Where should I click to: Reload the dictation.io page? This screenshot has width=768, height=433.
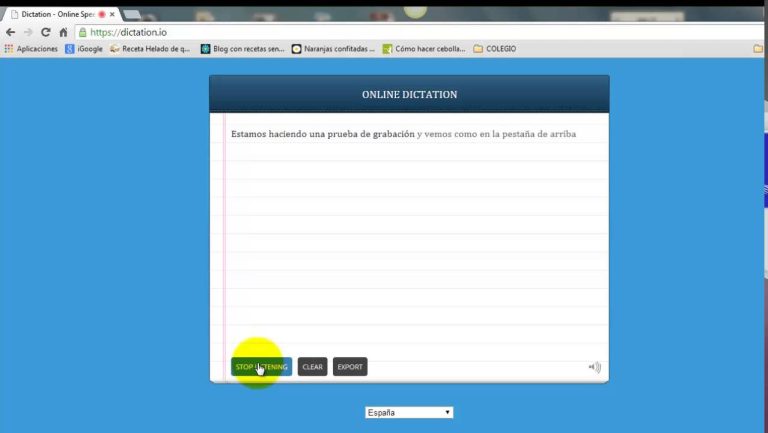click(46, 32)
